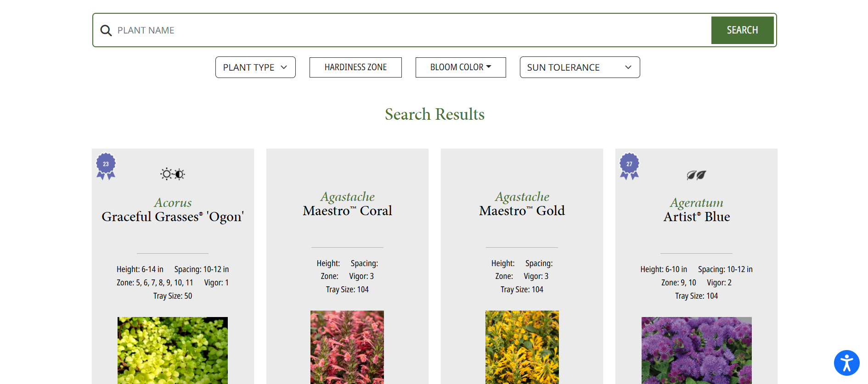
Task: Open the Maestro Coral plant title
Action: click(347, 211)
